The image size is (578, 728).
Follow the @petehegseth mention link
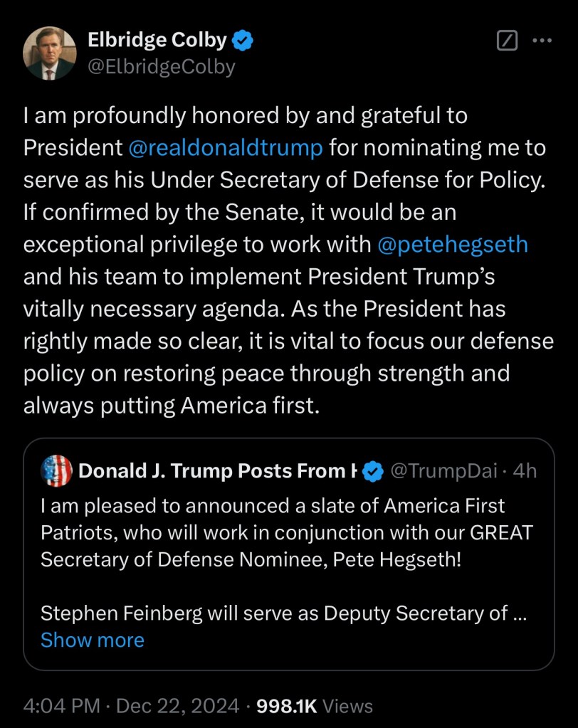[x=453, y=245]
